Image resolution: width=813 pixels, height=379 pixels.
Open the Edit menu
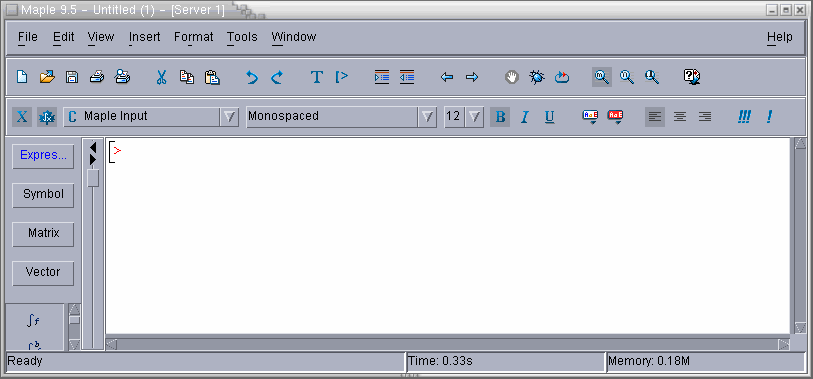(64, 37)
